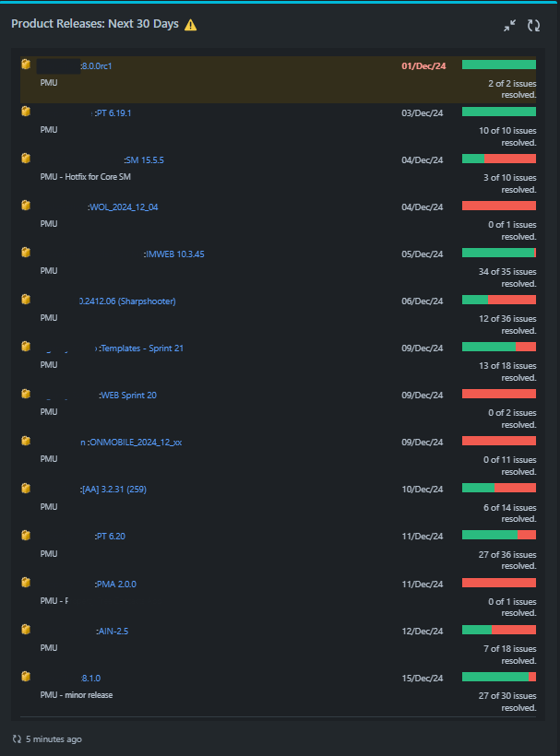Click the progress bar for IMWEB 10.3.45
This screenshot has height=756, width=560.
point(499,253)
